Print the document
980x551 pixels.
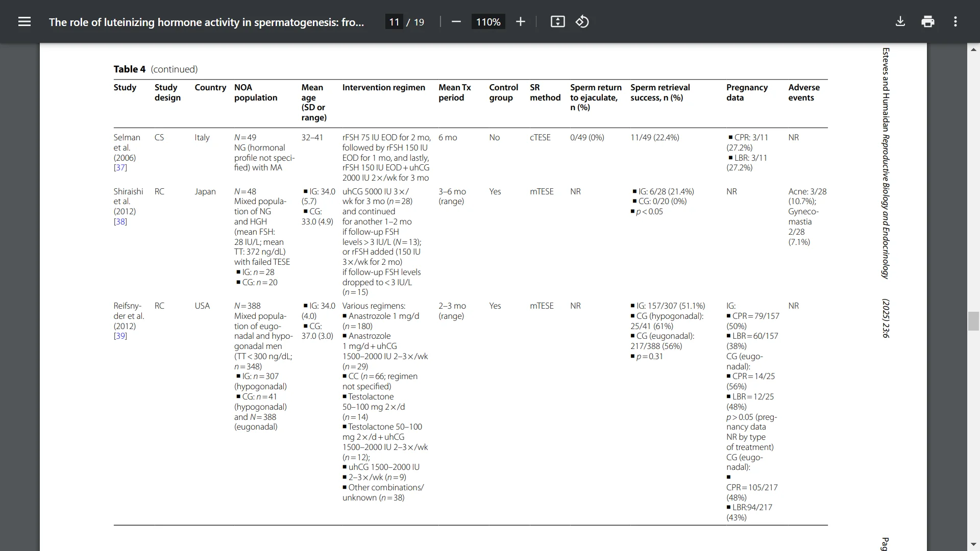click(x=928, y=21)
